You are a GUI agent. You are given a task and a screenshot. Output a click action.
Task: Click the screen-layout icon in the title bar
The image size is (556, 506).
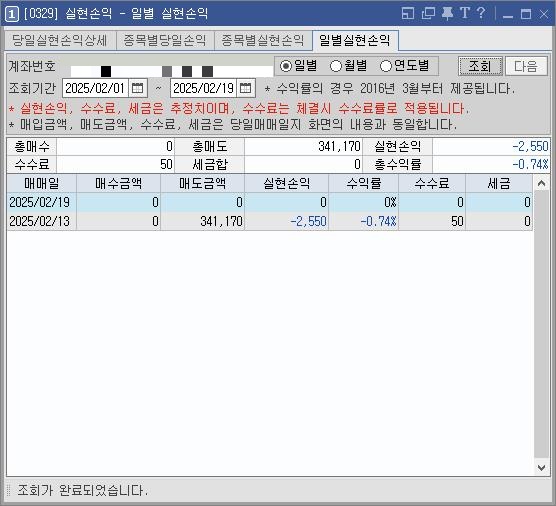pyautogui.click(x=408, y=14)
